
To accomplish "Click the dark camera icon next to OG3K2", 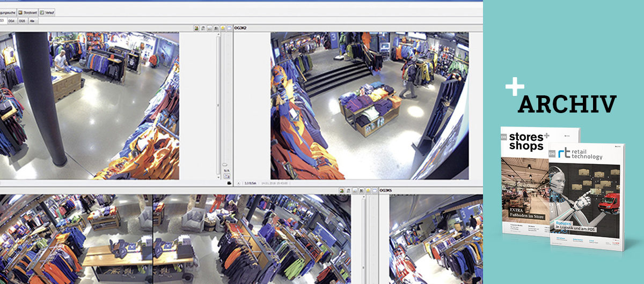I will 216,28.
